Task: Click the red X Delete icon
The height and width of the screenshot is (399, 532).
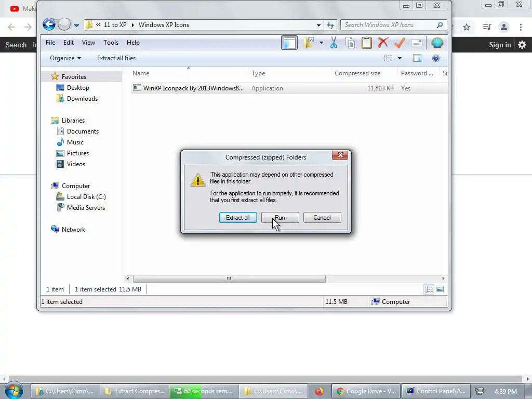Action: point(383,43)
